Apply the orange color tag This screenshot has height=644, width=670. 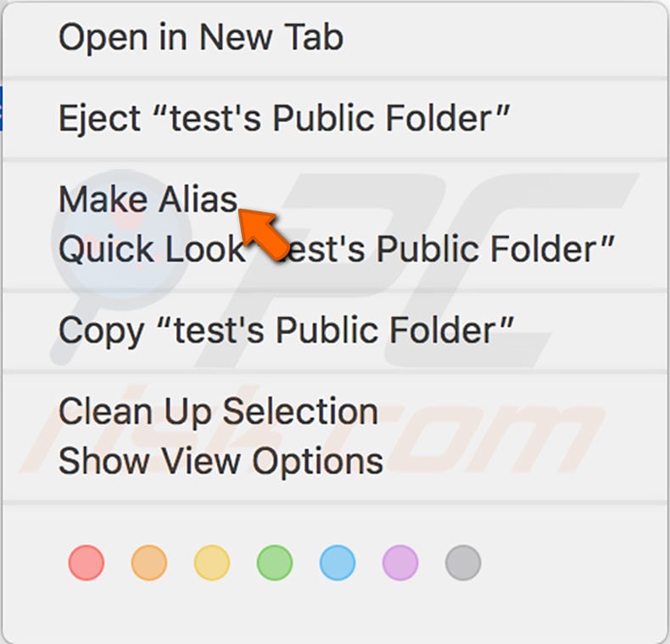pyautogui.click(x=149, y=563)
